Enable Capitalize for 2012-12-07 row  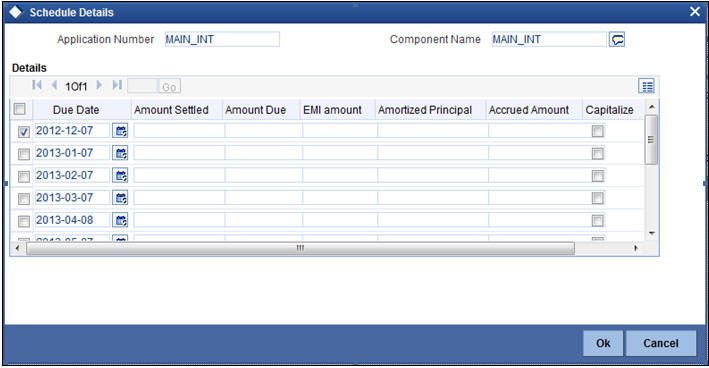pos(597,131)
